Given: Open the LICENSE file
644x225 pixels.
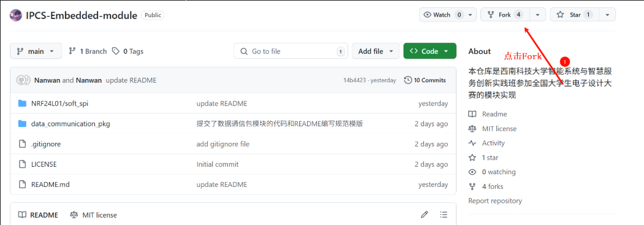Looking at the screenshot, I should tap(44, 164).
